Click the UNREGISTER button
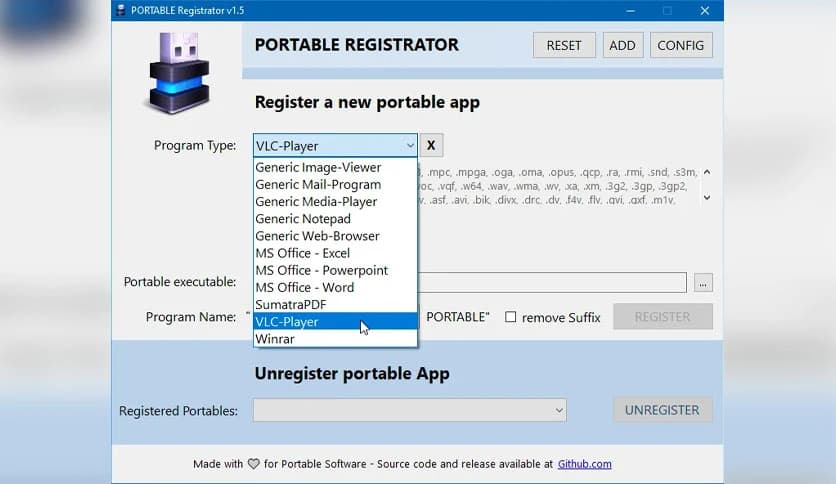 [x=663, y=410]
